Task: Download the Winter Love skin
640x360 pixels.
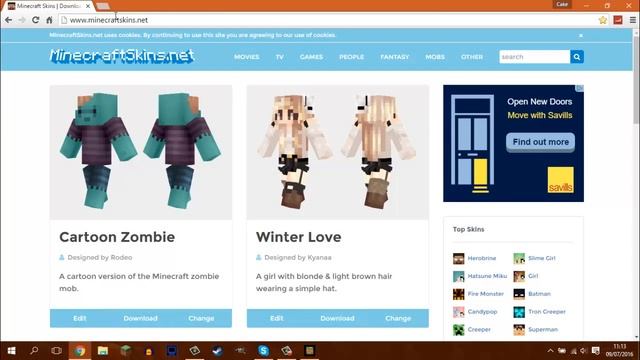Action: tap(337, 318)
